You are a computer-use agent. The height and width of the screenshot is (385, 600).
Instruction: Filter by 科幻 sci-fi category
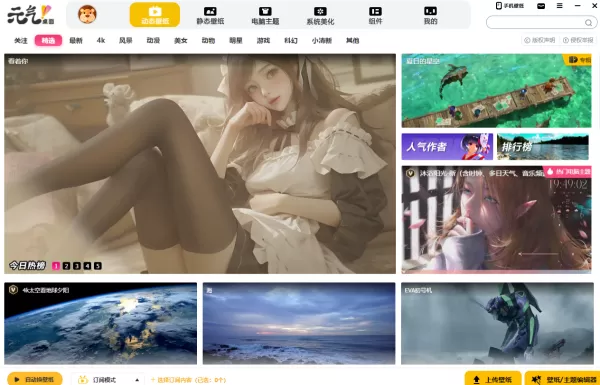tap(291, 41)
